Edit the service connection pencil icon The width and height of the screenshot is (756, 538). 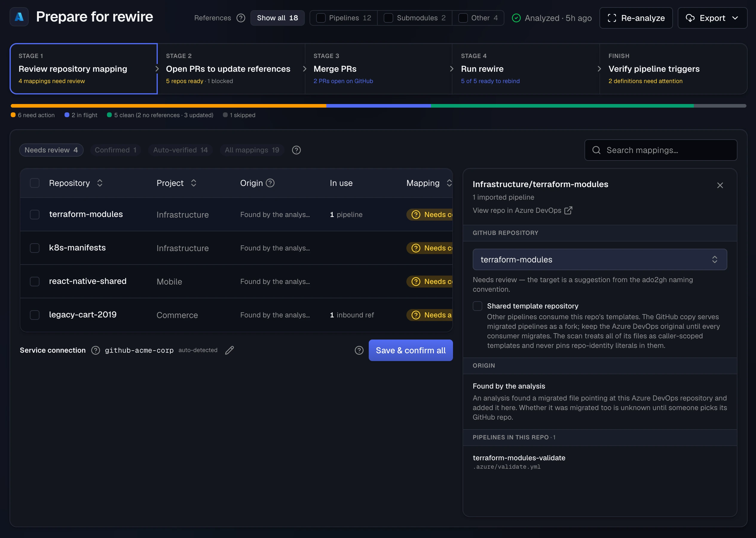pos(229,350)
